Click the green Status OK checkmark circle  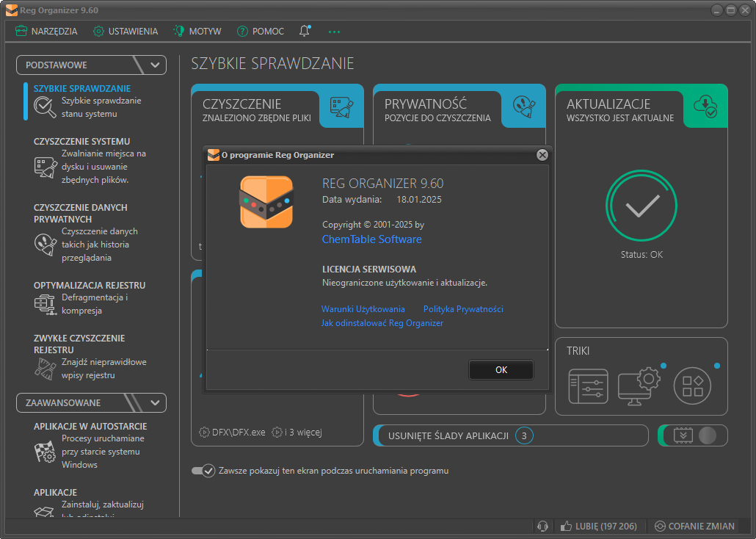click(641, 206)
